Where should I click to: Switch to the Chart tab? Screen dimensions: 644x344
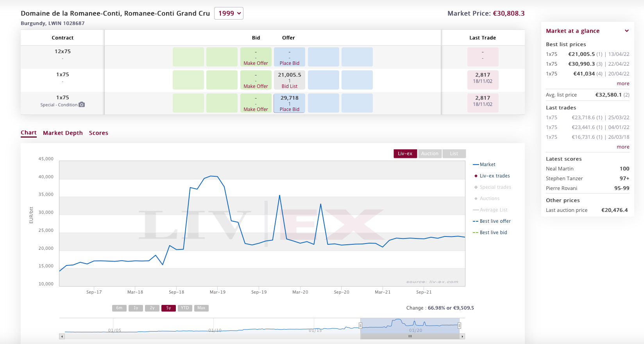[x=29, y=133]
